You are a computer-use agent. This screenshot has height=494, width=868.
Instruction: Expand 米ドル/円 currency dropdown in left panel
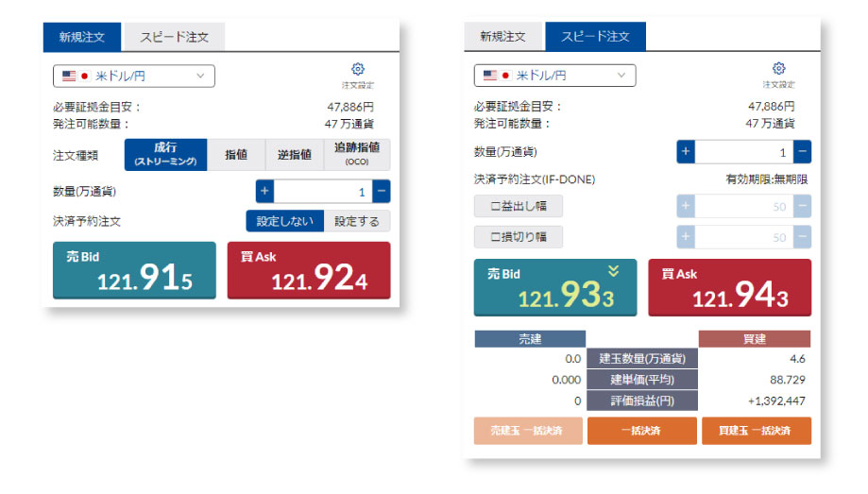(133, 76)
